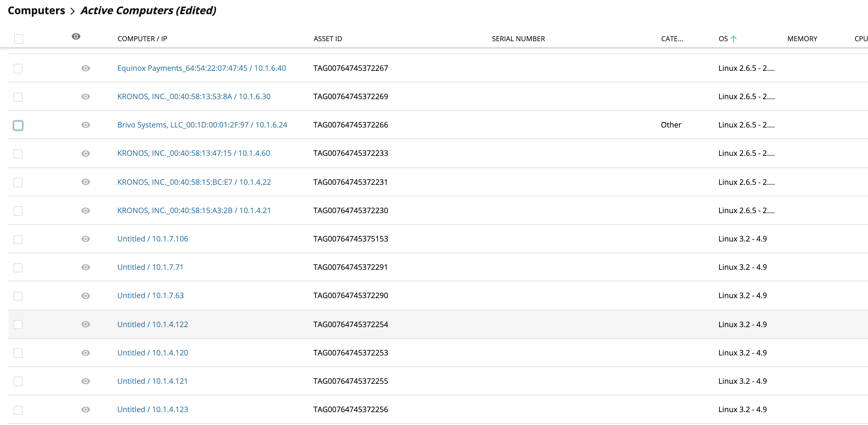Click eye icon for 10.1.4.122 row
Screen dimensions: 868x425
tap(86, 324)
